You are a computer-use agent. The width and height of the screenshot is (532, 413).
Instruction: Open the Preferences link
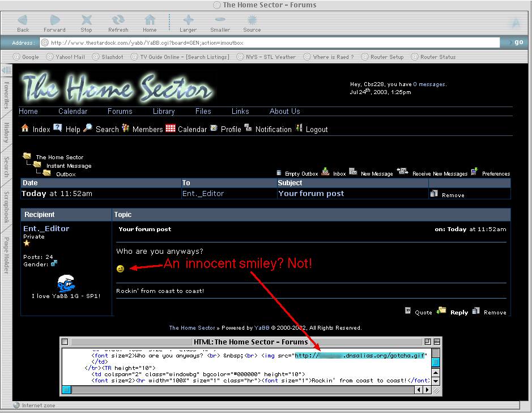[x=495, y=173]
